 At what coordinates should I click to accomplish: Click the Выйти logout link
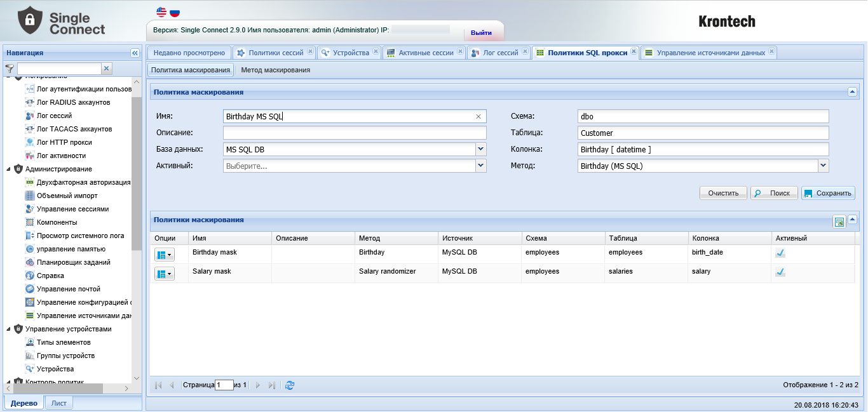point(481,32)
